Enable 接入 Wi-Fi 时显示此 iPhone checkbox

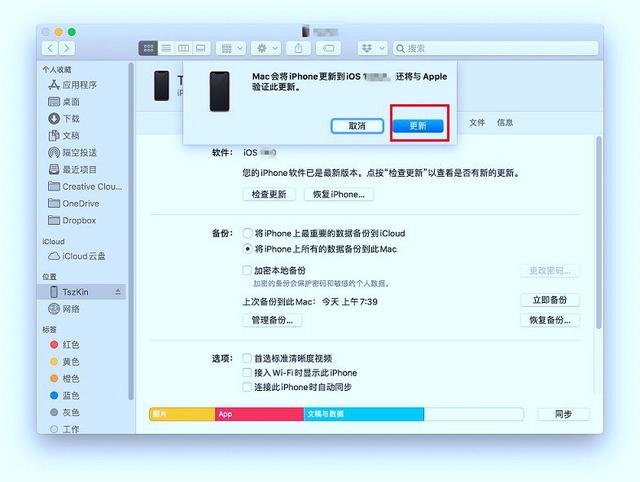247,373
